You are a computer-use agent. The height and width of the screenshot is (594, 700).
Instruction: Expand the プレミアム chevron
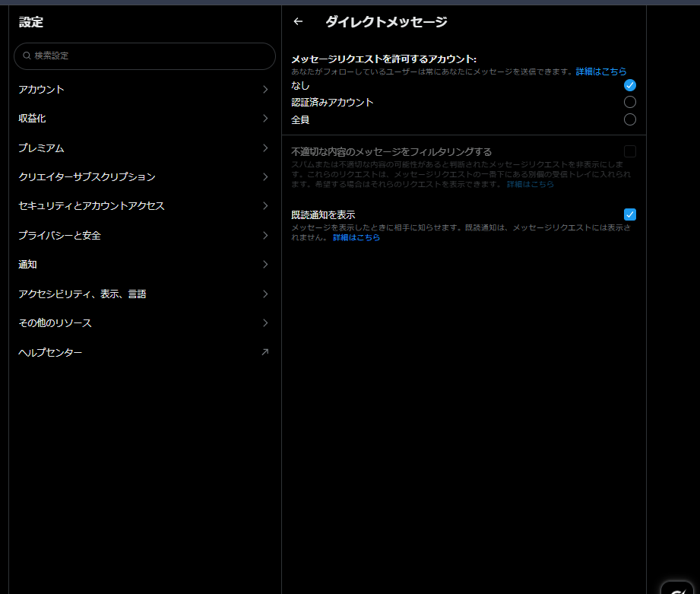tap(265, 148)
